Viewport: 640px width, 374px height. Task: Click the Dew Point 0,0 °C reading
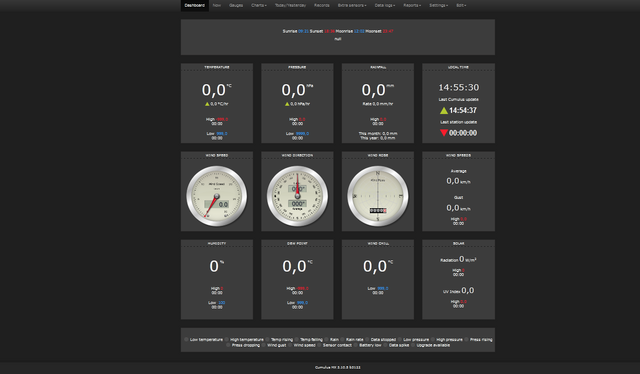(x=297, y=266)
